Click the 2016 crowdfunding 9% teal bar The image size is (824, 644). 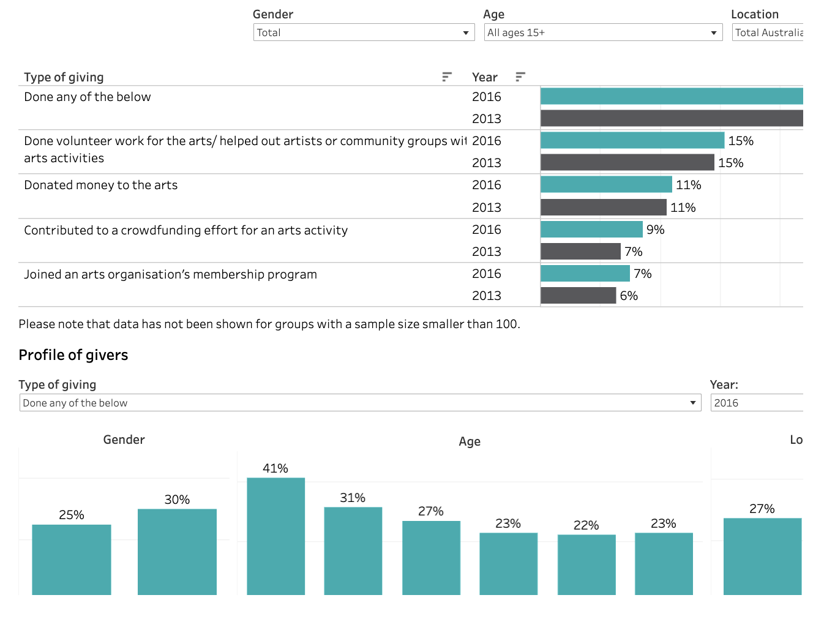[591, 229]
